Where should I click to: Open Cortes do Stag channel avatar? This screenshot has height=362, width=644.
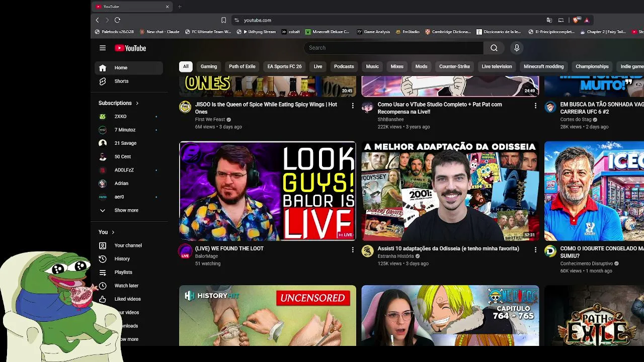(x=550, y=107)
